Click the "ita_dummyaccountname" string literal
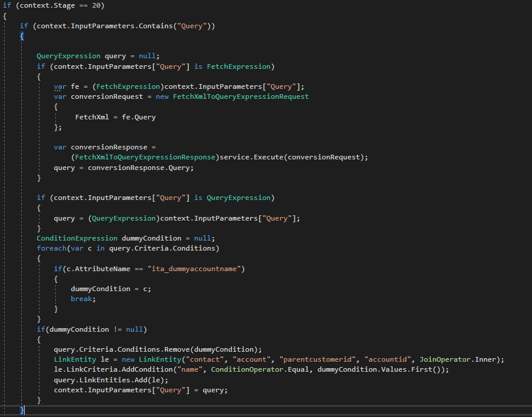This screenshot has width=532, height=417. (x=194, y=269)
